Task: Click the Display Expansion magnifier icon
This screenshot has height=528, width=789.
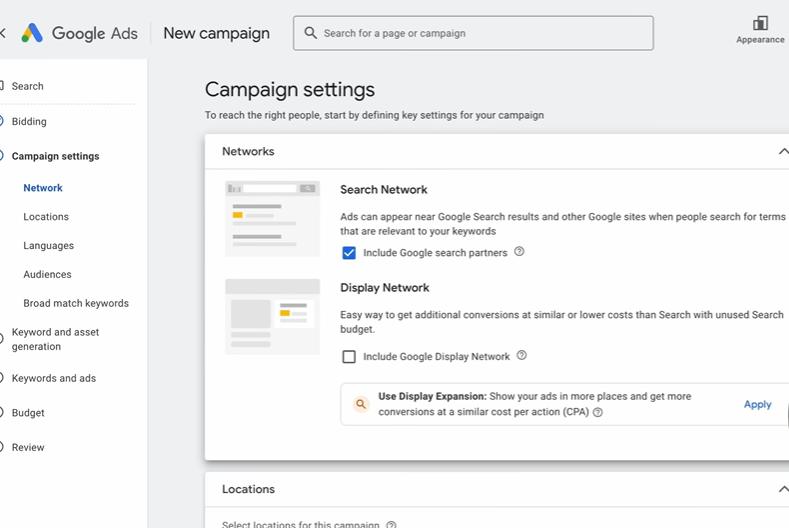Action: tap(361, 405)
